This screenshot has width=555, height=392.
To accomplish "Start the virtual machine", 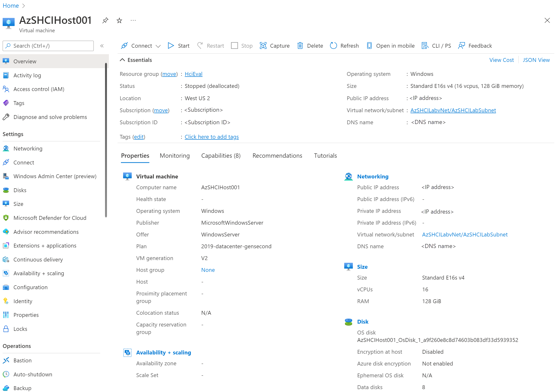I will pos(179,46).
